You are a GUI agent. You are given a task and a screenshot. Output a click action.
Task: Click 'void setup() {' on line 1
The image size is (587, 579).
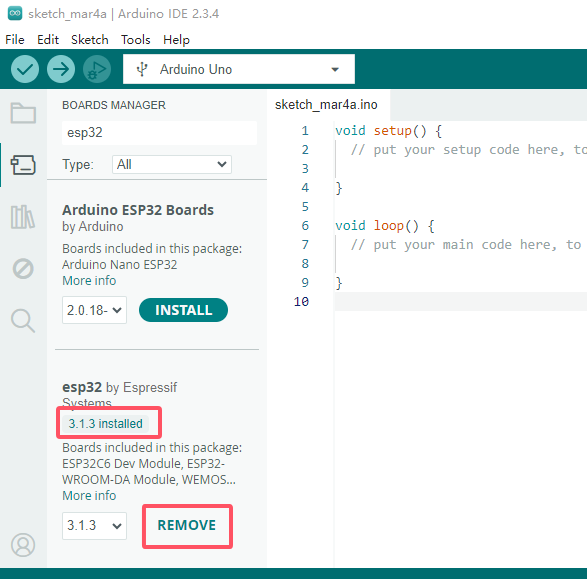[x=388, y=131]
